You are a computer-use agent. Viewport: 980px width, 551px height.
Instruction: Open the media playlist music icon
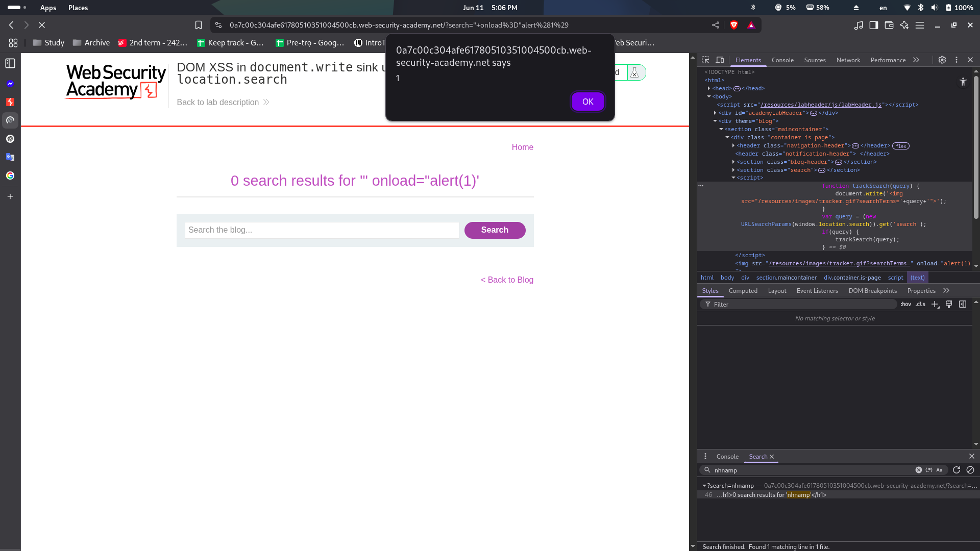pos(859,25)
